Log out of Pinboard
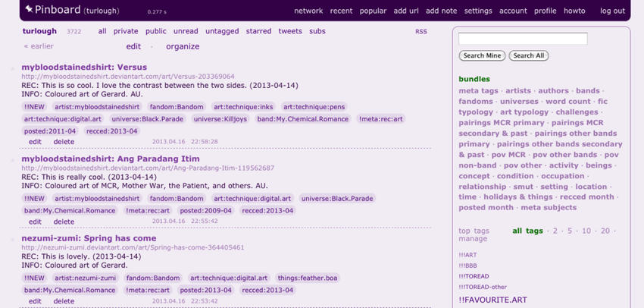 [612, 11]
